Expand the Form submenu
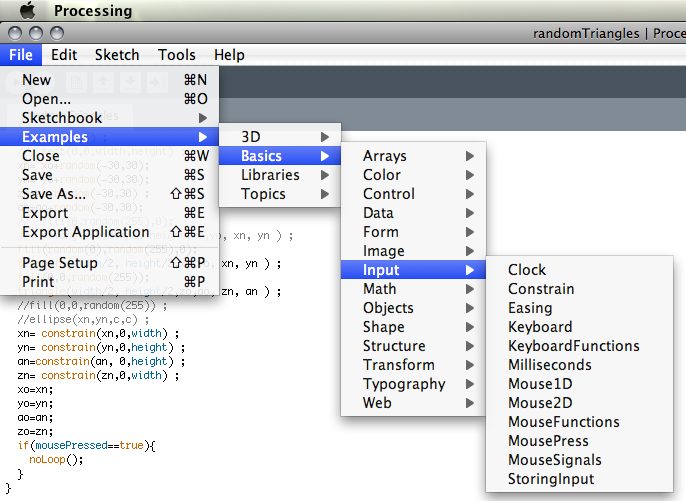 coord(413,232)
